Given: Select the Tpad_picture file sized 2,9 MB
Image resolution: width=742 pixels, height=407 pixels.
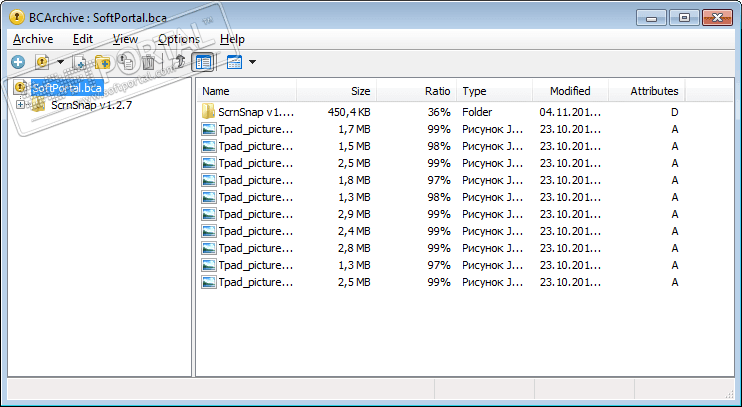Looking at the screenshot, I should (256, 214).
